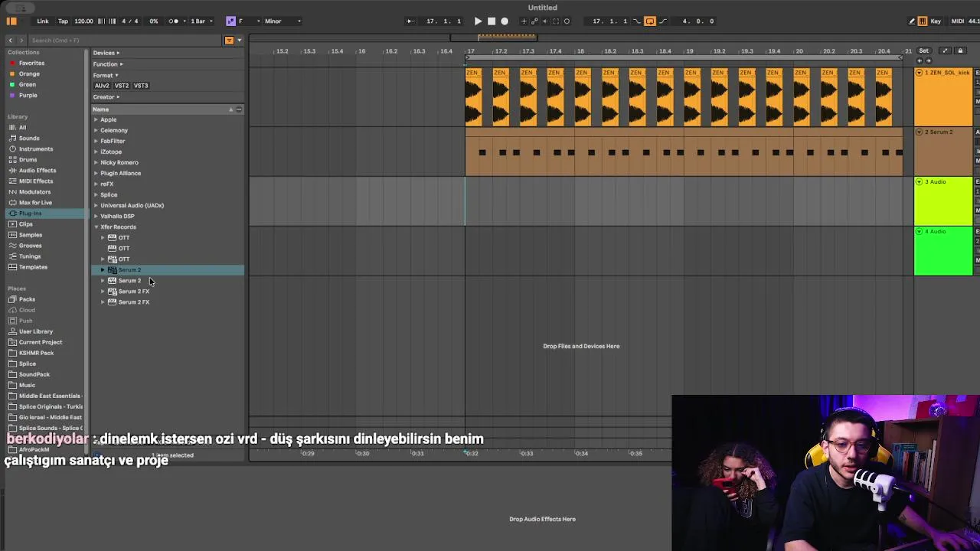Open the Minor scale dropdown
The image size is (980, 551).
(x=283, y=21)
